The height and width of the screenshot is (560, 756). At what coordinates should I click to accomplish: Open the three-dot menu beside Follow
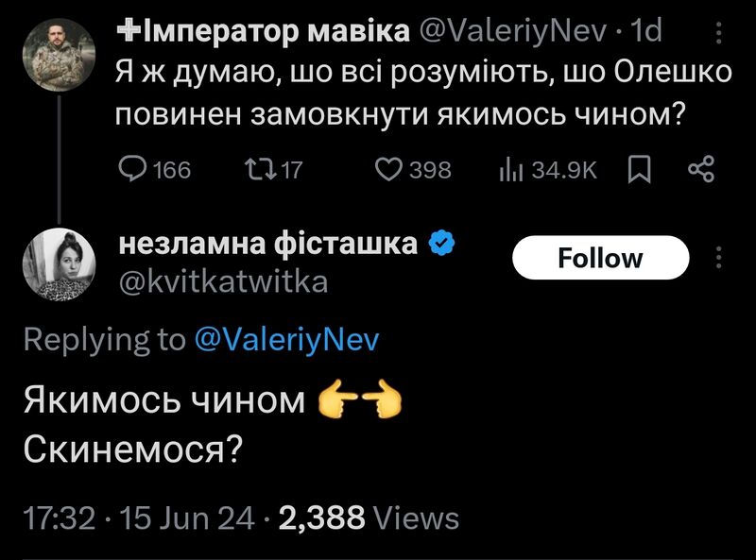718,258
